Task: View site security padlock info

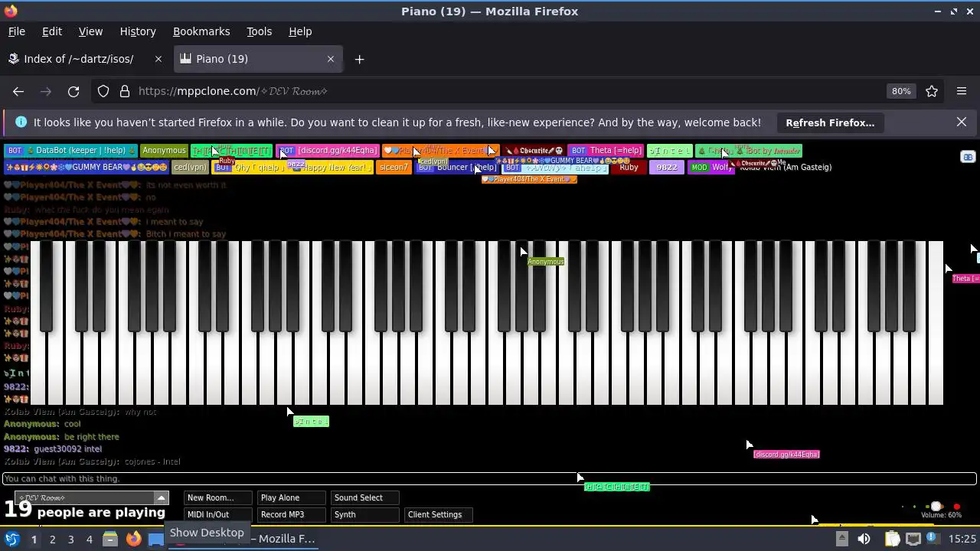Action: 125,91
